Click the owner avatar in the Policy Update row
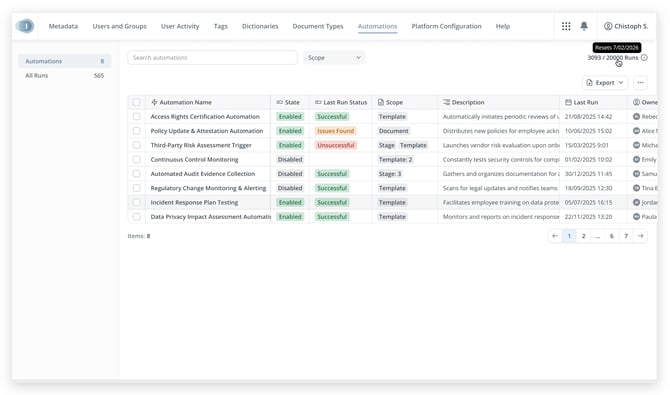670x395 pixels. (636, 131)
